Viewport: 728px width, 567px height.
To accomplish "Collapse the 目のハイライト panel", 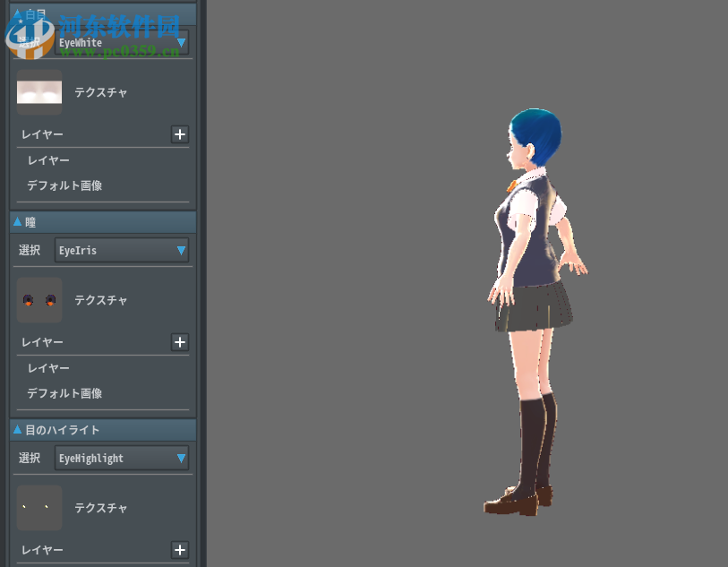I will (x=17, y=430).
